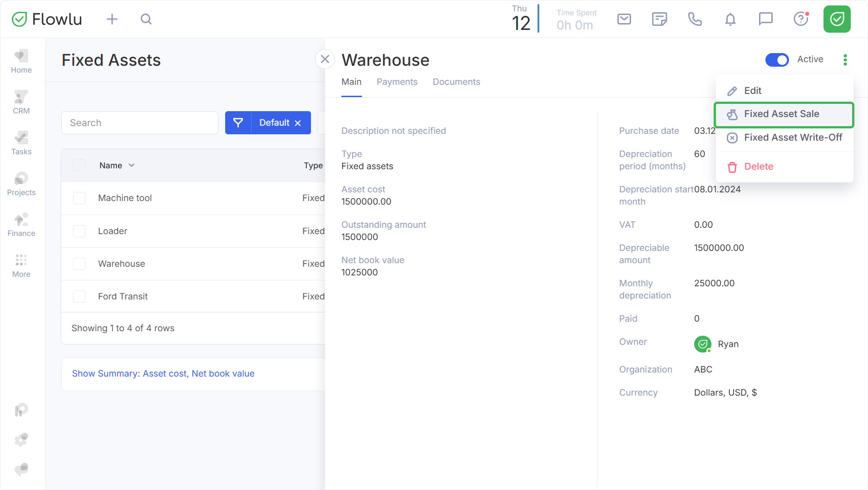Open the chat messages icon
Viewport: 868px width, 490px height.
(765, 19)
